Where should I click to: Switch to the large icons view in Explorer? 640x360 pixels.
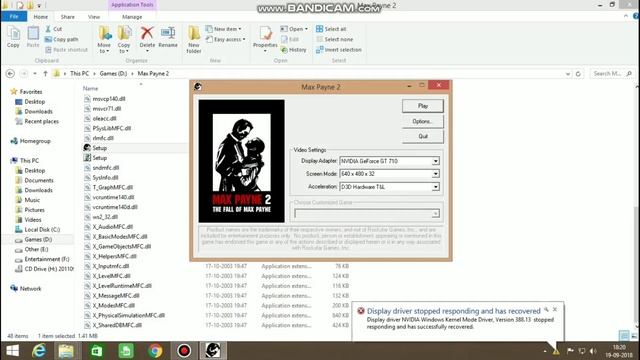click(x=634, y=336)
